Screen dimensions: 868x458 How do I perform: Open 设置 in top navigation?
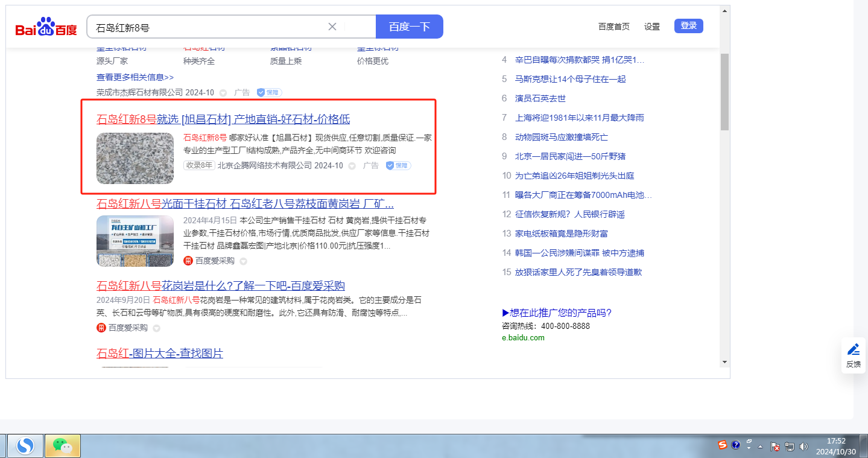pyautogui.click(x=651, y=27)
